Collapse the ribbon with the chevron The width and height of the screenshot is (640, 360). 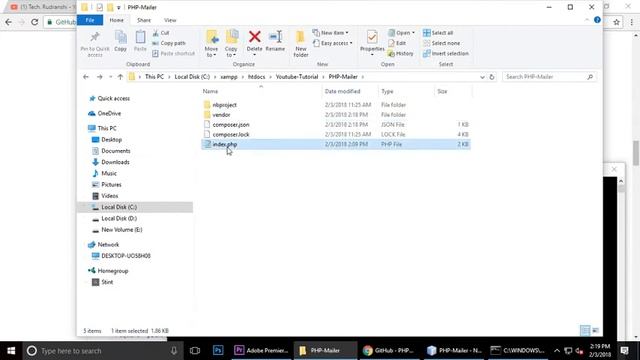click(587, 20)
